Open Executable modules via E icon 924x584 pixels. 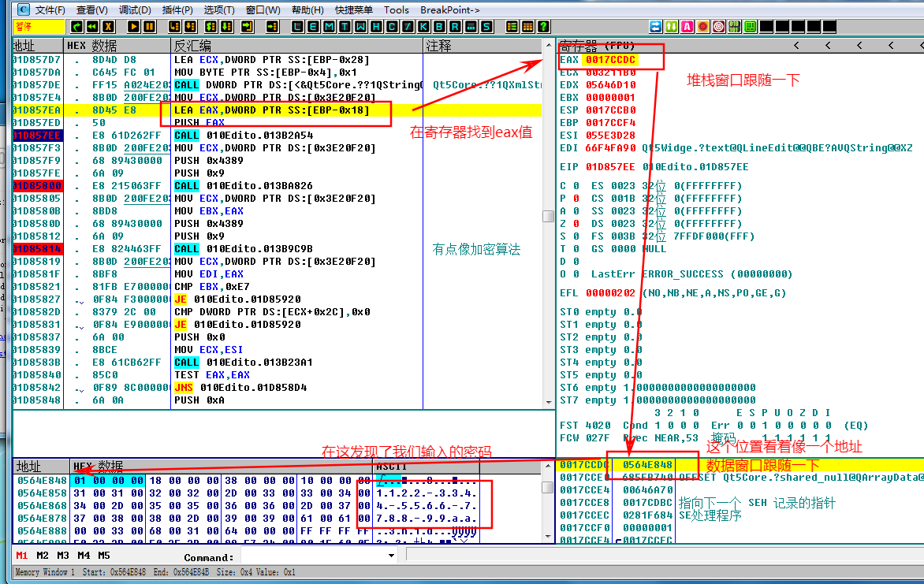coord(314,27)
